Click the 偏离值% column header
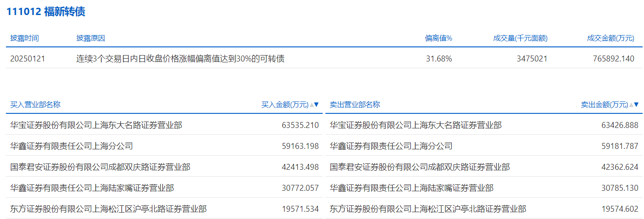This screenshot has height=219, width=644. [x=439, y=38]
